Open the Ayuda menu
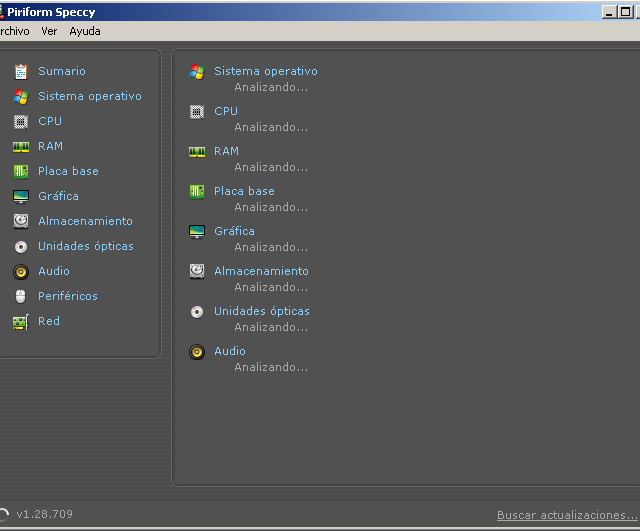This screenshot has height=531, width=640. coord(85,31)
